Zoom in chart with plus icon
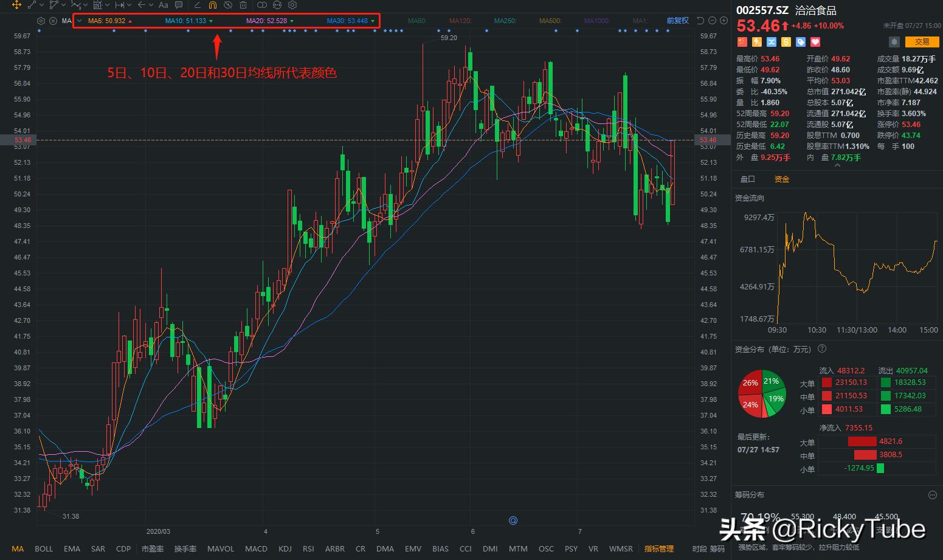Viewport: 943px width, 560px height. tap(724, 21)
